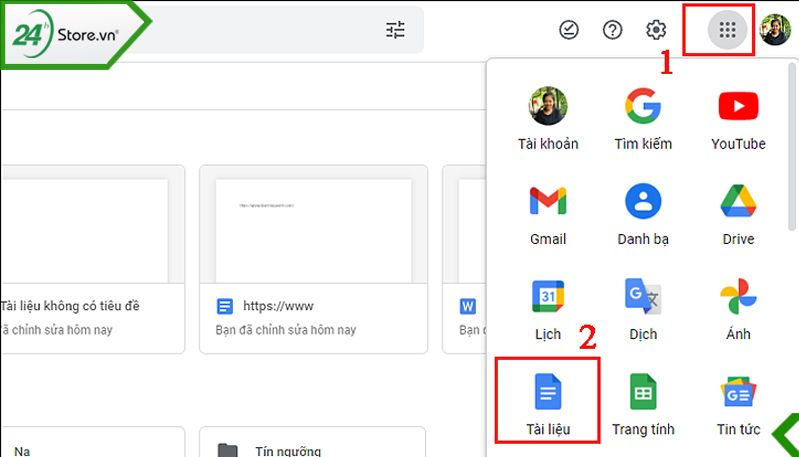Open the Google apps grid launcher
The height and width of the screenshot is (457, 799).
pos(727,30)
